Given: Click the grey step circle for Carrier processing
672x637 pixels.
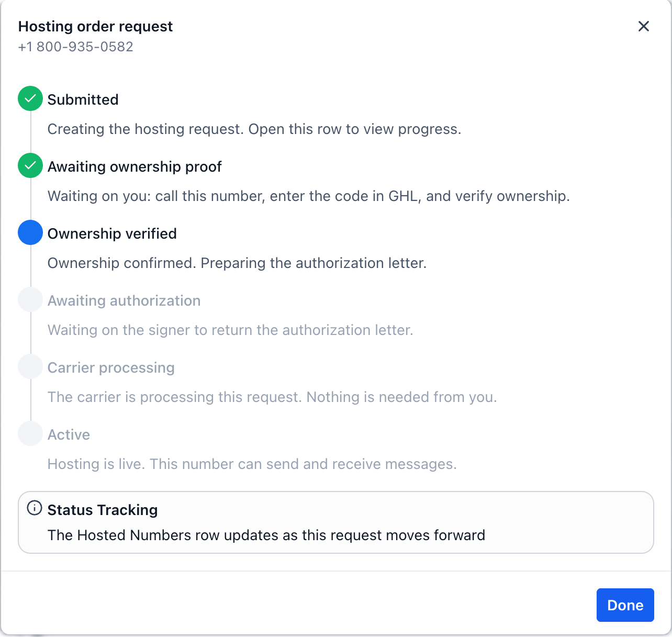Looking at the screenshot, I should click(30, 366).
